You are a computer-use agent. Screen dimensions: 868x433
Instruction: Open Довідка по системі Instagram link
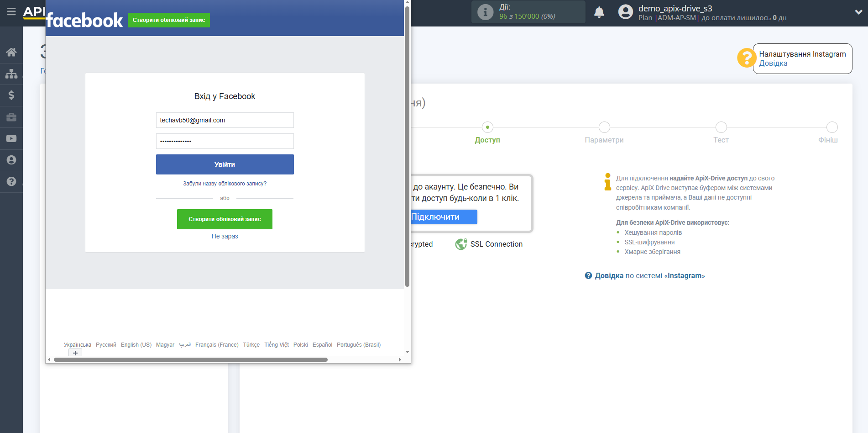point(650,275)
